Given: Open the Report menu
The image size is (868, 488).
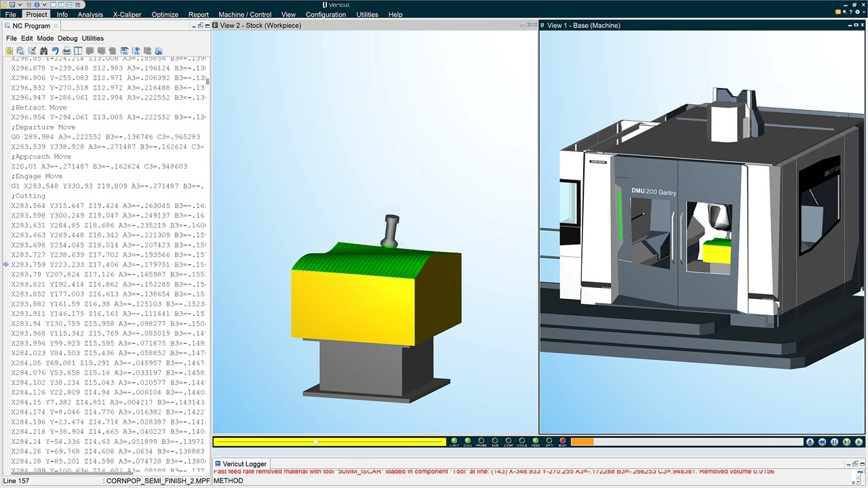Looking at the screenshot, I should coord(199,14).
